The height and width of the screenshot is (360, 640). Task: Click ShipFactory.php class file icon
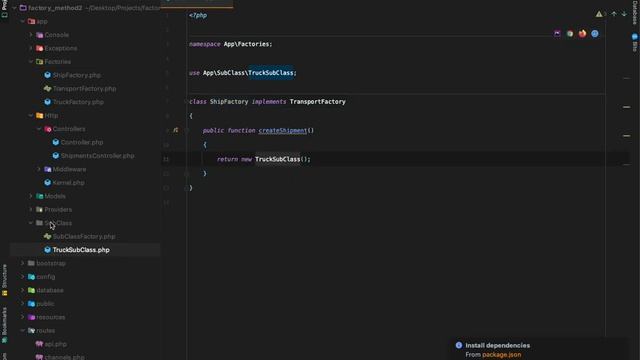[x=47, y=75]
